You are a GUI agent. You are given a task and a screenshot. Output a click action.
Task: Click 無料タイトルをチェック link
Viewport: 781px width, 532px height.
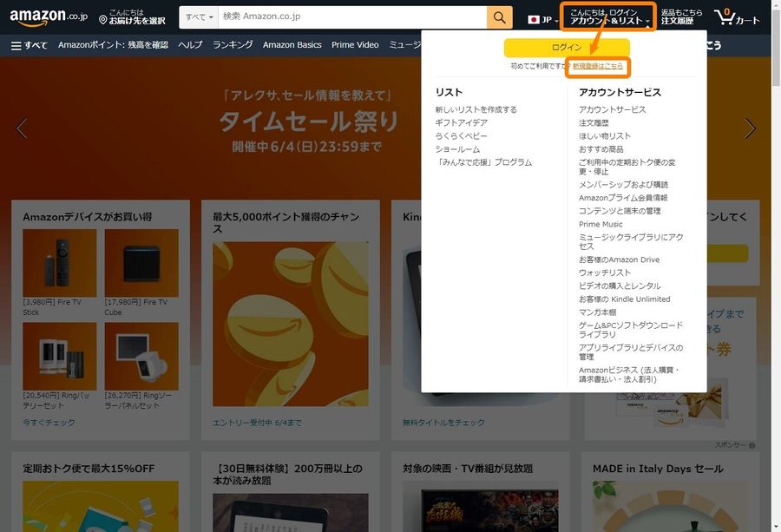(x=443, y=423)
